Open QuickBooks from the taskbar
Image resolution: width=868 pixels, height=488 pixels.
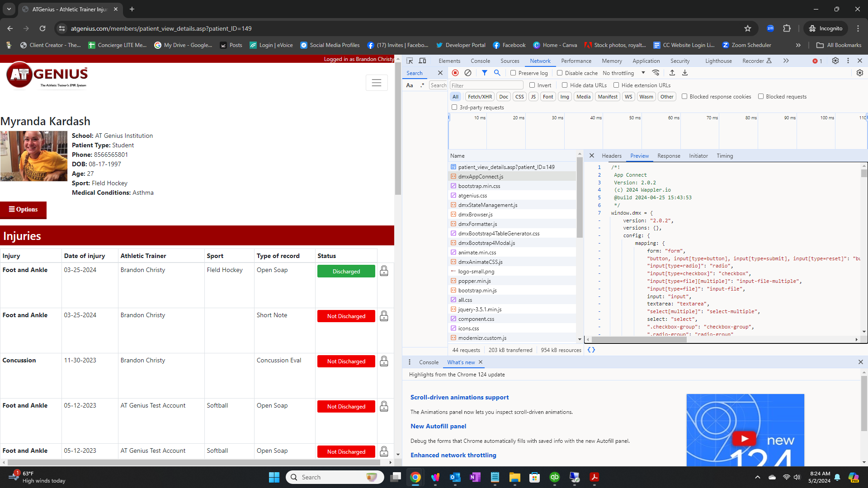point(555,477)
